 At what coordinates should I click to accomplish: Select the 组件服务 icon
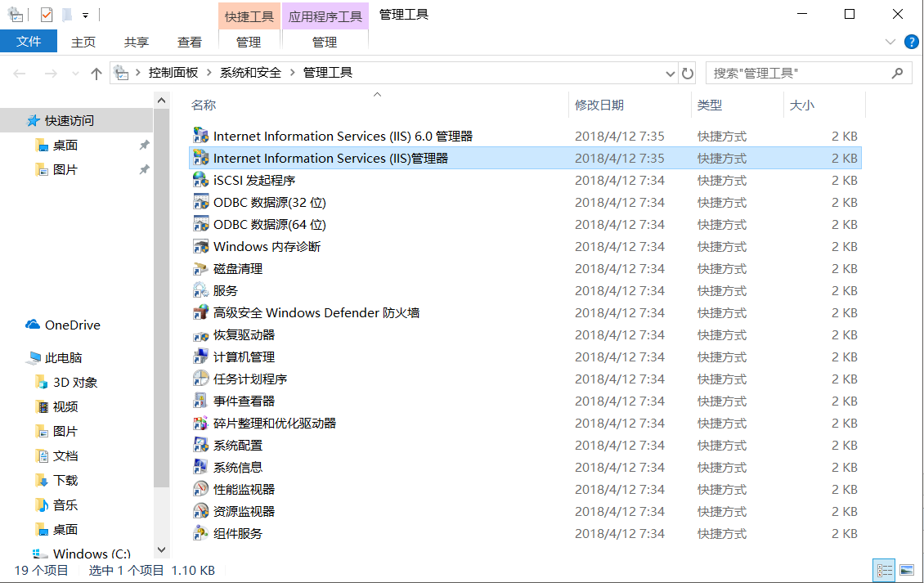(201, 533)
